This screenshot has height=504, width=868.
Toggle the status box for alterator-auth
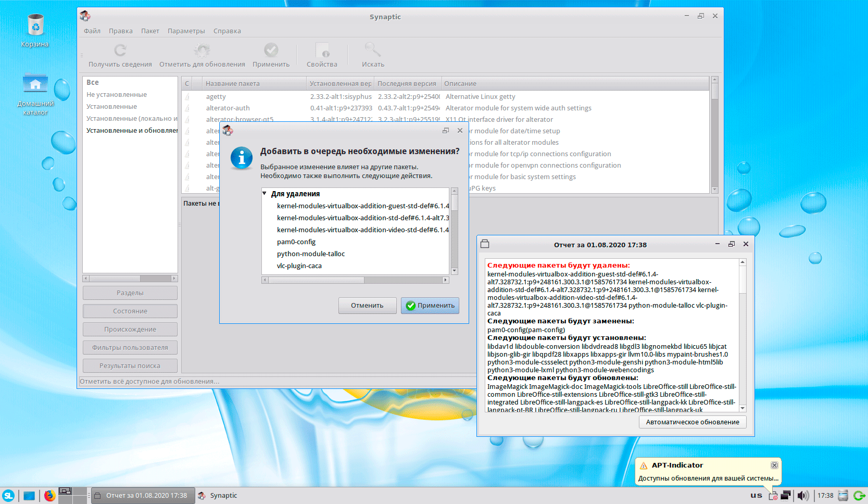click(187, 108)
